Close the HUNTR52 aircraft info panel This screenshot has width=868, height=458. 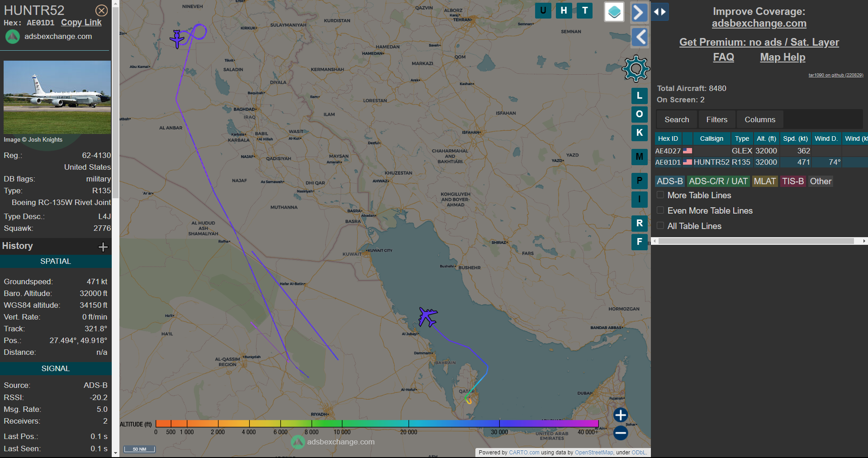click(102, 10)
